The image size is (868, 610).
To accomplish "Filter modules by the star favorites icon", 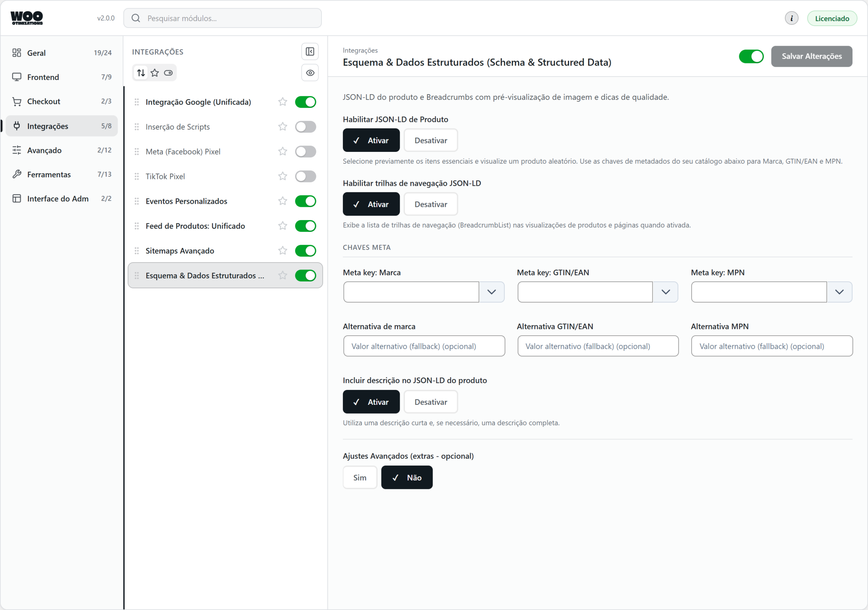I will (155, 73).
